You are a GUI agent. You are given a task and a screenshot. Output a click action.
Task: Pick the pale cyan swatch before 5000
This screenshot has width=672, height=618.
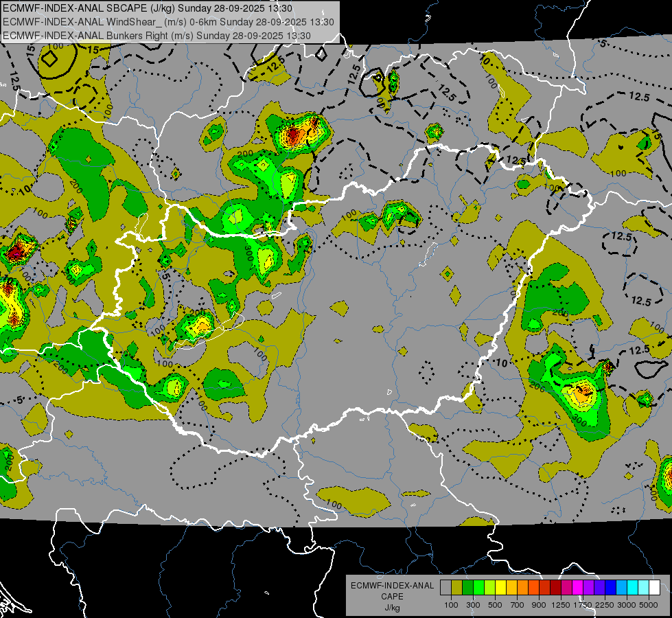click(x=644, y=588)
